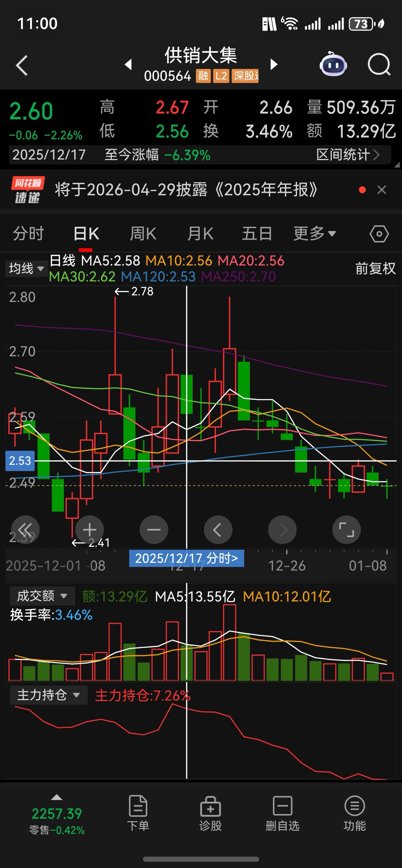This screenshot has height=868, width=402.
Task: Tap the MA250:2.70 label
Action: [x=239, y=277]
